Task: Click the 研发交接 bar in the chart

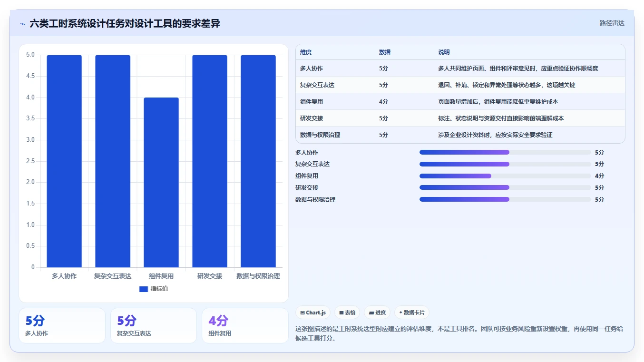Action: tap(210, 161)
